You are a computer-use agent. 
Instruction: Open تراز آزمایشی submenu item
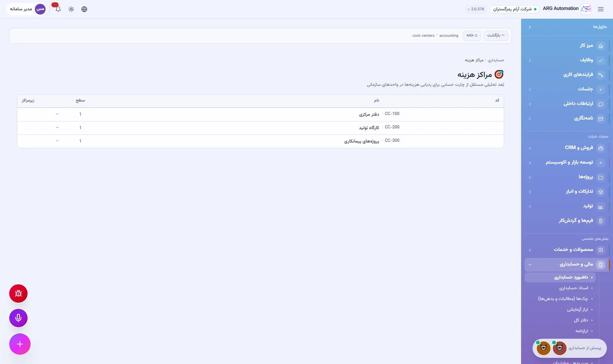coord(560,310)
